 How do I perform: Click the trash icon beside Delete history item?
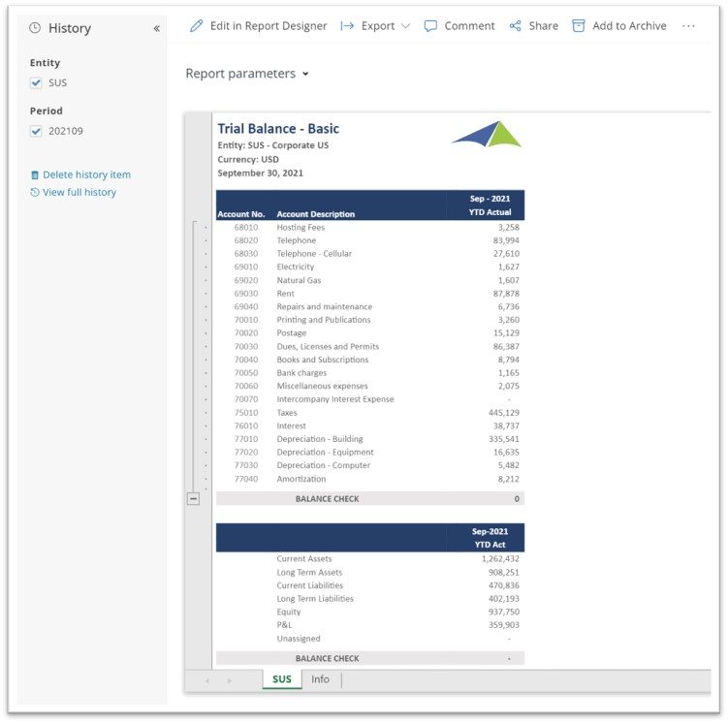point(35,175)
